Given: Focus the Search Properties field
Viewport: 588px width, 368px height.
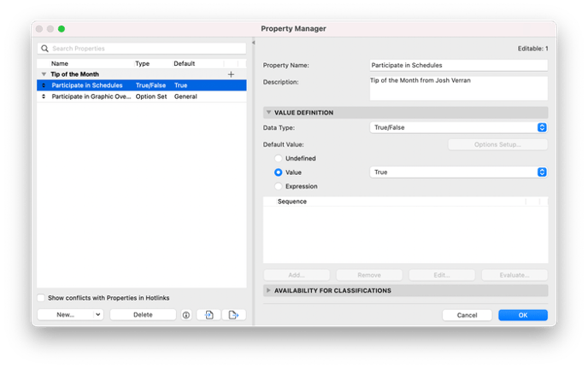Looking at the screenshot, I should [142, 49].
